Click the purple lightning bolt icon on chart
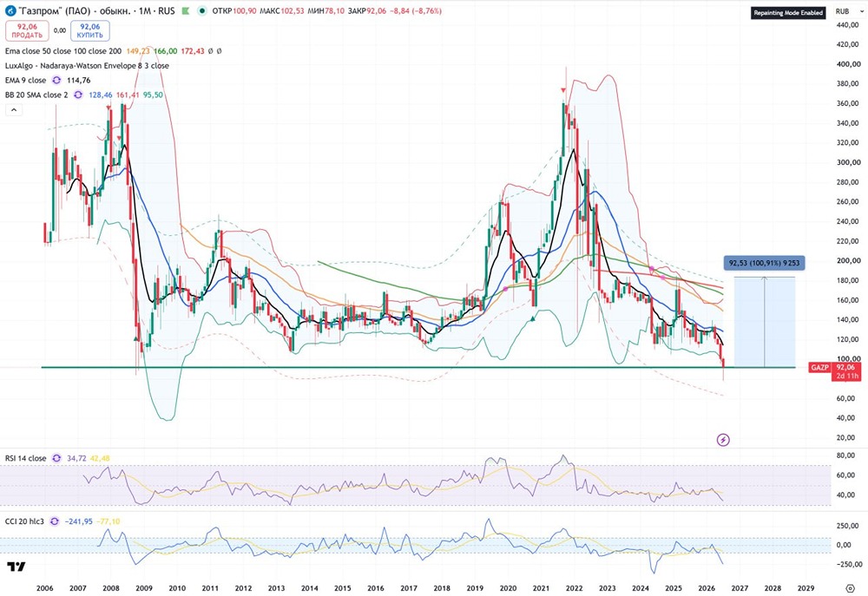Image resolution: width=868 pixels, height=596 pixels. coord(723,440)
